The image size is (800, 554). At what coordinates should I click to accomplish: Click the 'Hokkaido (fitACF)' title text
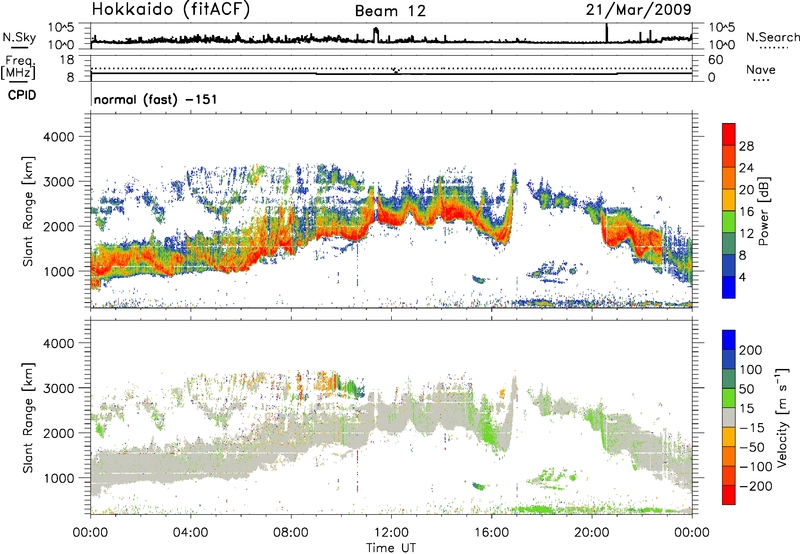[171, 10]
